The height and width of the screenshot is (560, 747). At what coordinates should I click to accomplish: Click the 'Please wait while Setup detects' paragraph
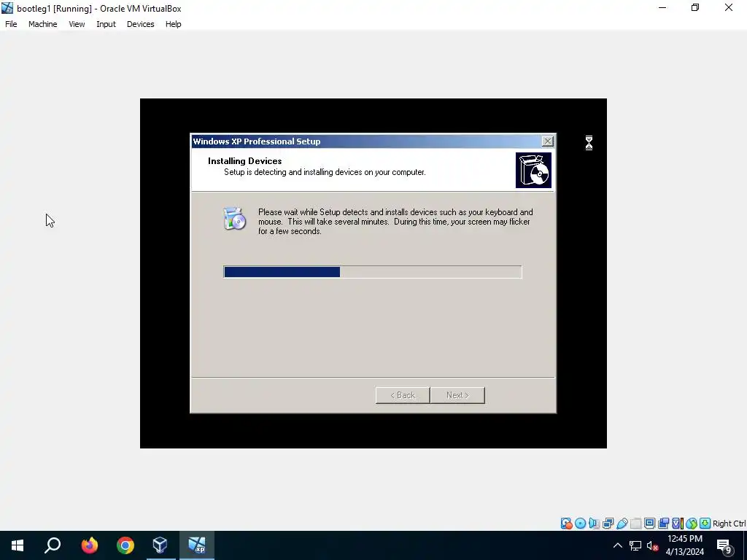[395, 222]
